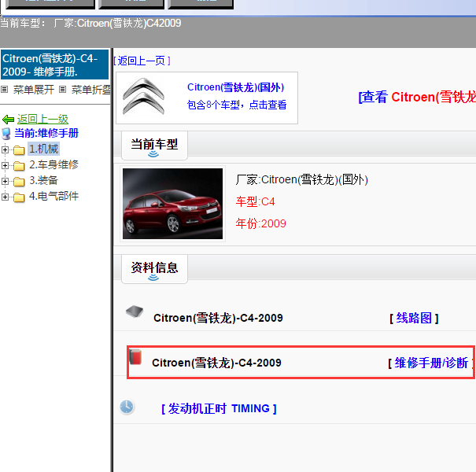Expand the 3.装备 tree node
The height and width of the screenshot is (472, 476).
(x=5, y=181)
